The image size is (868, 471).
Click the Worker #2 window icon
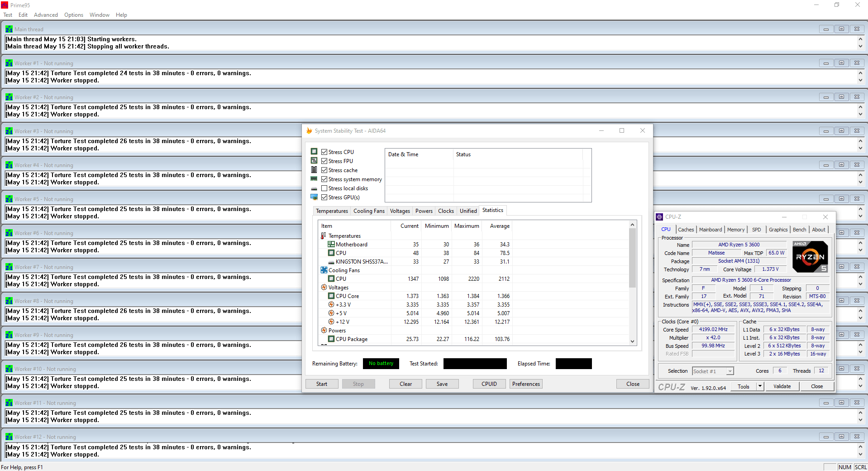click(x=9, y=97)
